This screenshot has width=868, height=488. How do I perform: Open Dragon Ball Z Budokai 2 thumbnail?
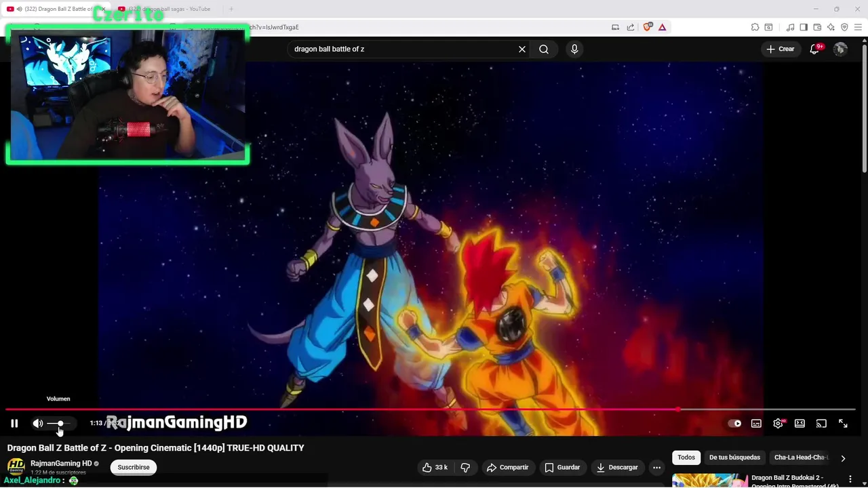click(x=709, y=481)
